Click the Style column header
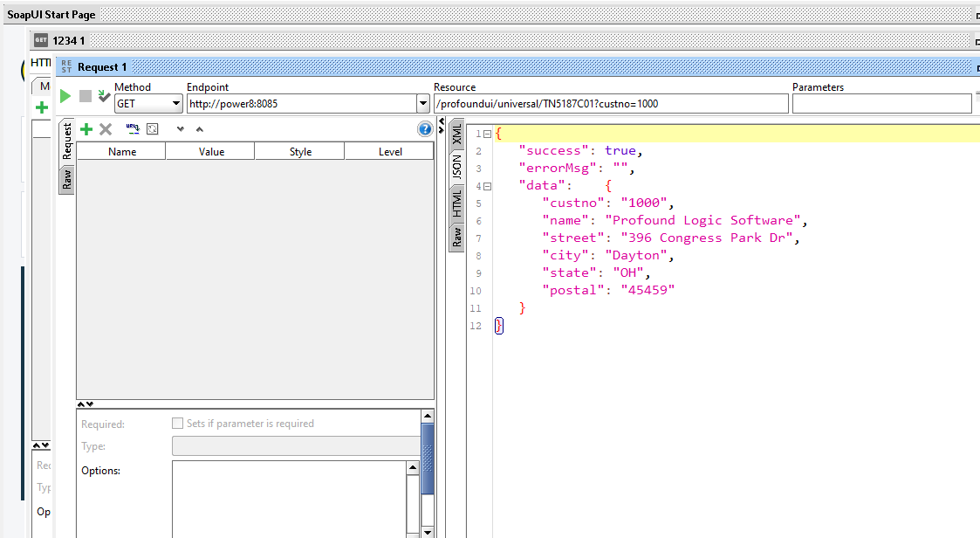The width and height of the screenshot is (980, 538). (300, 151)
